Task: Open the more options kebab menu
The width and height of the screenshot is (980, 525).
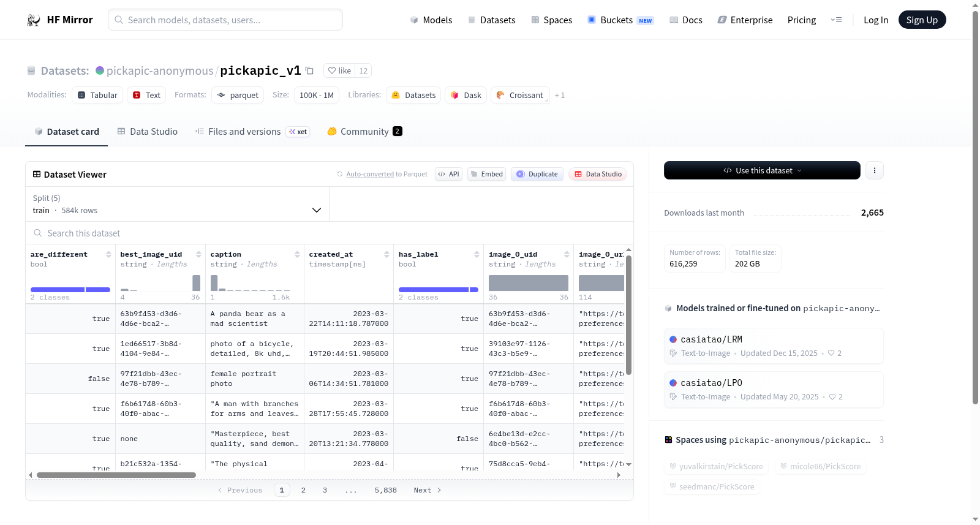Action: click(x=875, y=170)
